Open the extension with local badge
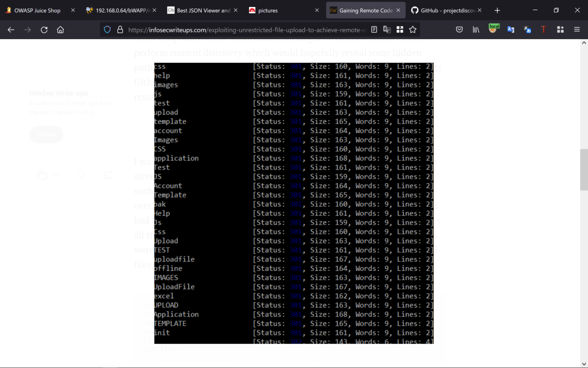This screenshot has width=588, height=368. (x=493, y=29)
